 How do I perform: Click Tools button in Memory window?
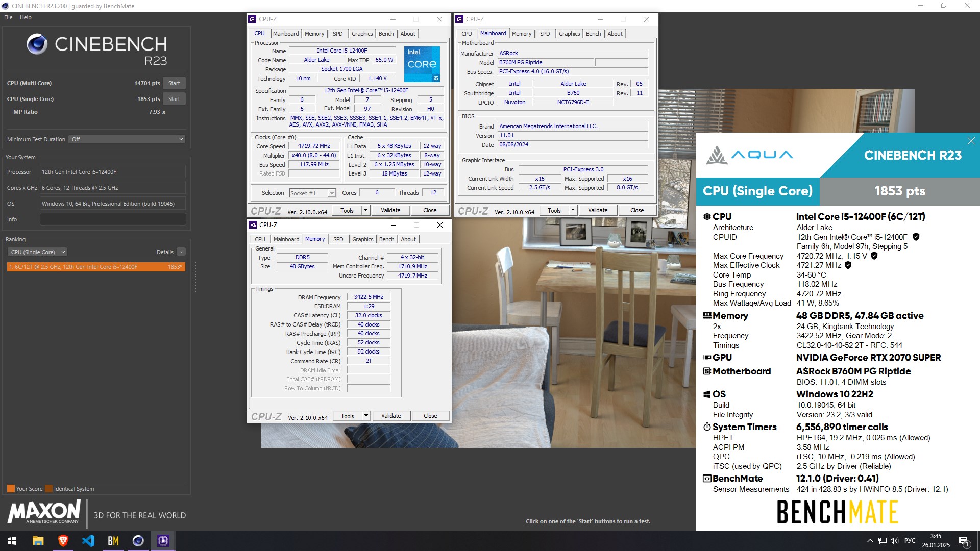(x=348, y=416)
